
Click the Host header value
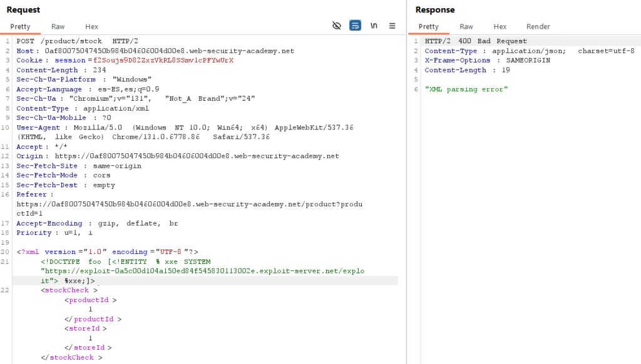coord(169,51)
